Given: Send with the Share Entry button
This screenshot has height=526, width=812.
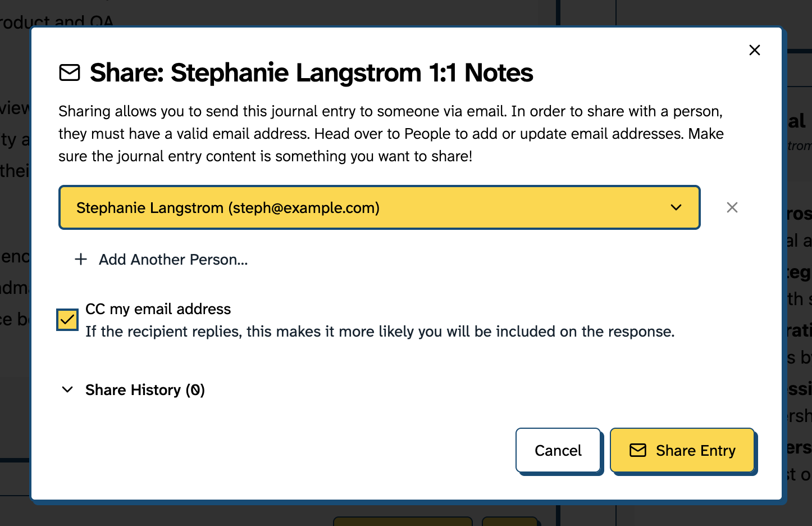Looking at the screenshot, I should tap(682, 450).
